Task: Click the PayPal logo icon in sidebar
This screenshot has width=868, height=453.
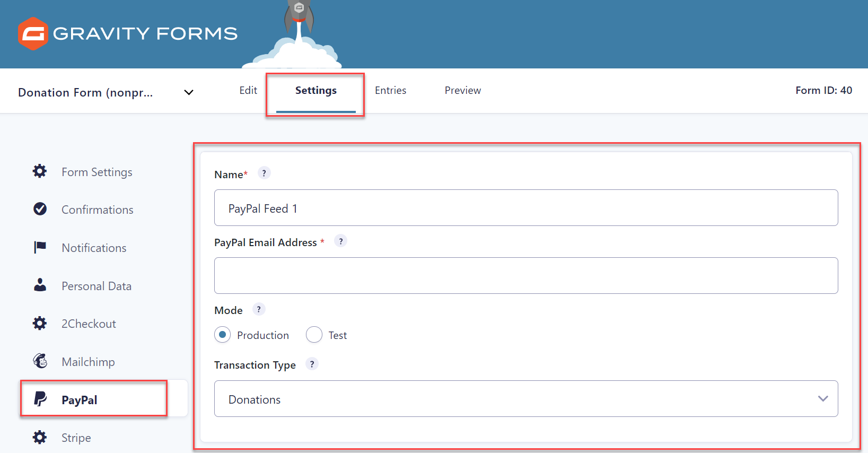Action: (40, 399)
